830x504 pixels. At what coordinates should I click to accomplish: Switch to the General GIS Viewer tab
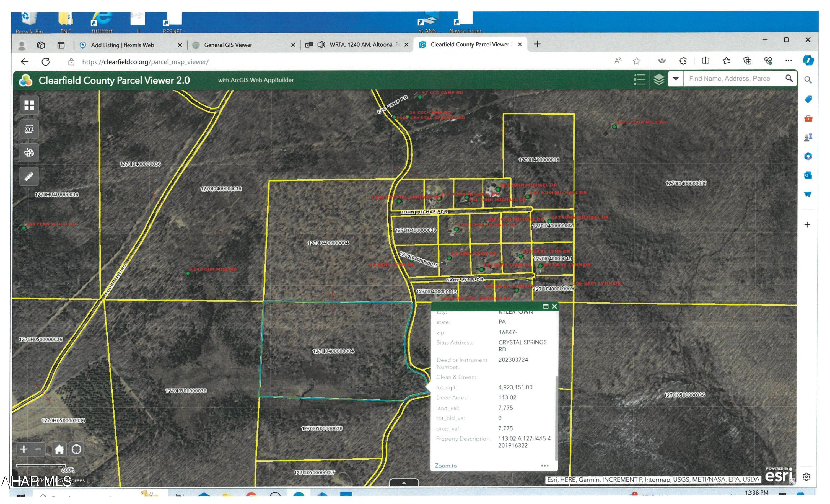228,45
